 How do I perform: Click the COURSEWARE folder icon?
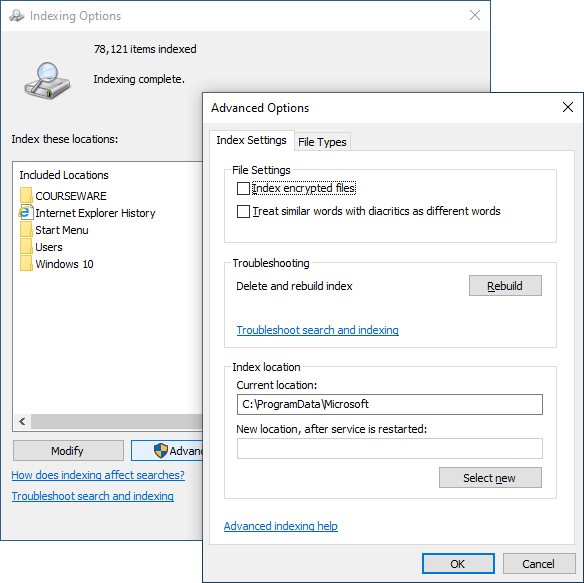pyautogui.click(x=26, y=195)
